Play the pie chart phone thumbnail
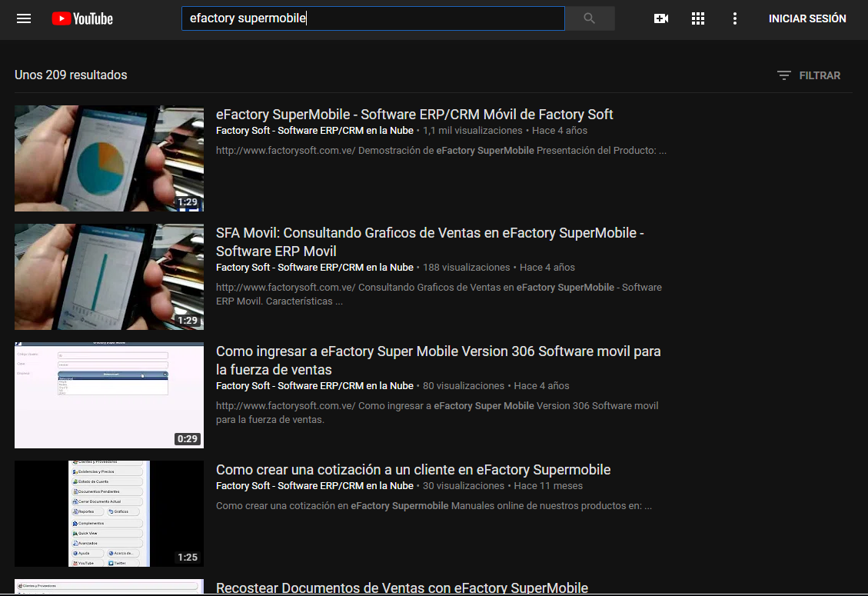The image size is (868, 596). pyautogui.click(x=109, y=158)
